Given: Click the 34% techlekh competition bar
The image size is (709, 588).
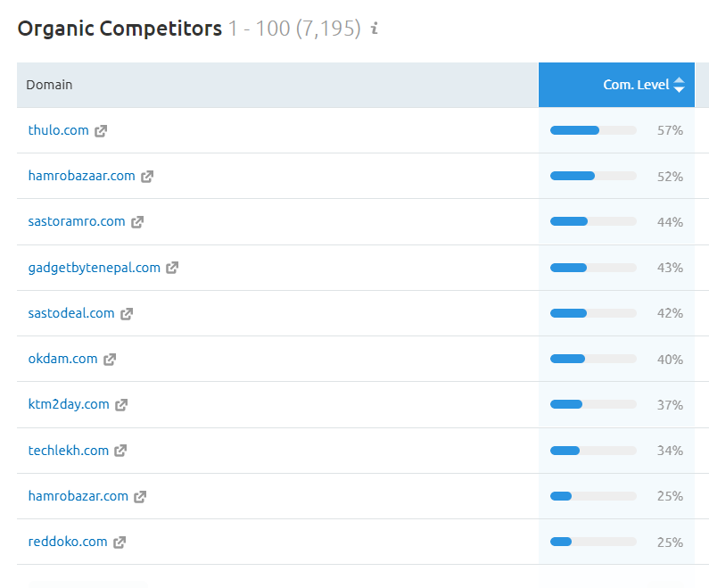Looking at the screenshot, I should (x=593, y=451).
